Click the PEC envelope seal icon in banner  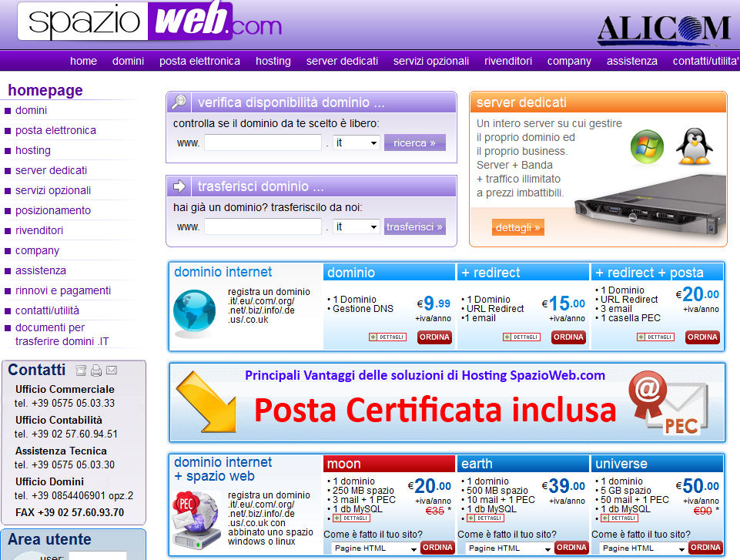tap(668, 403)
